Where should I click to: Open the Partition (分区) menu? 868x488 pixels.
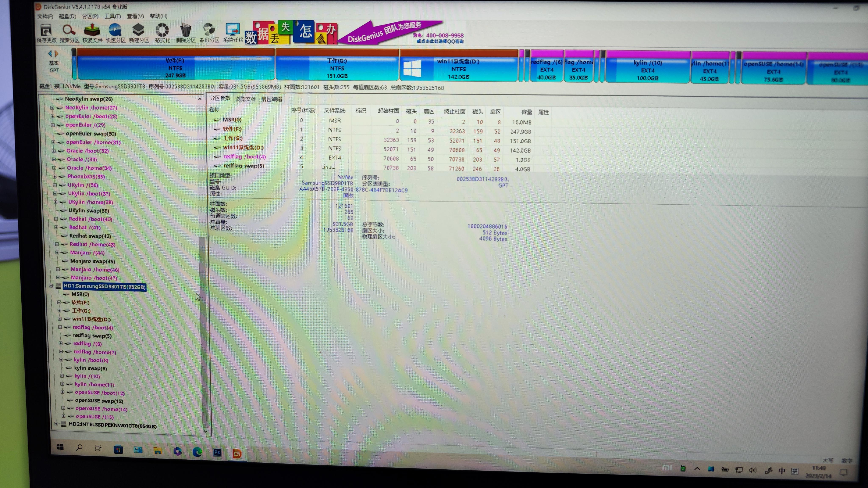click(90, 16)
